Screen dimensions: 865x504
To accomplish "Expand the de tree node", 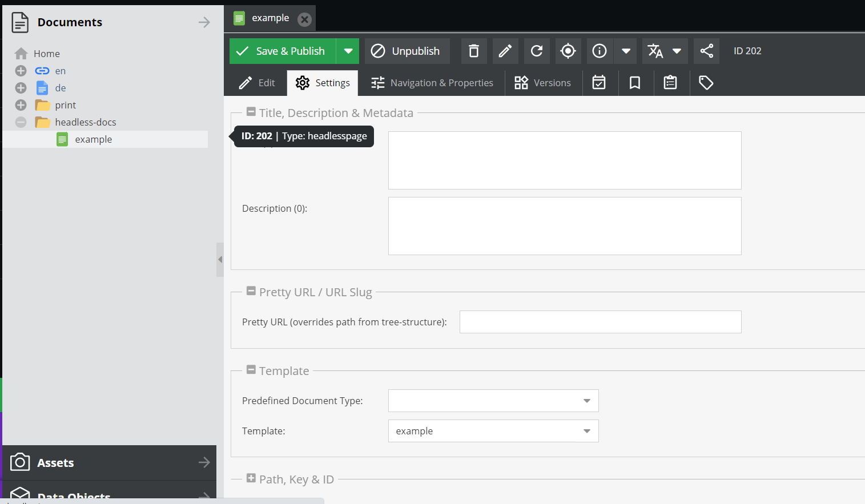I will pos(21,88).
